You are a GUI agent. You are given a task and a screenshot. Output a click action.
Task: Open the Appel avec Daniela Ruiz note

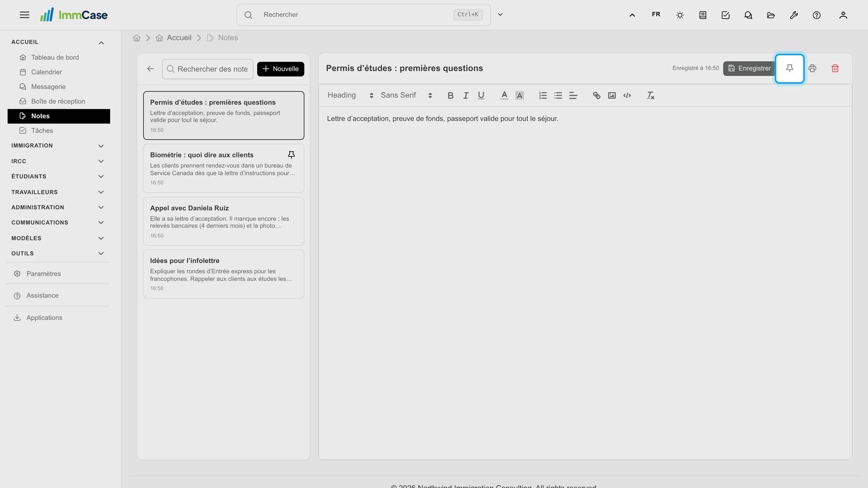coord(224,221)
